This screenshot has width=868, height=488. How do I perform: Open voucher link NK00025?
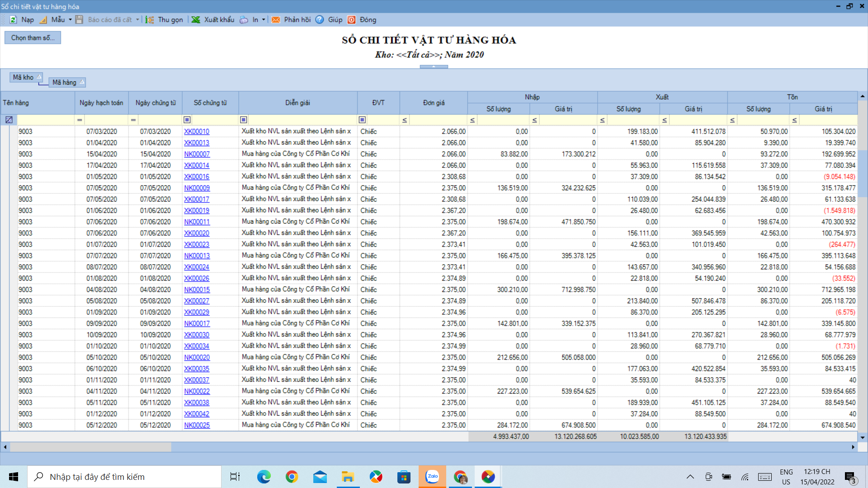(x=197, y=425)
